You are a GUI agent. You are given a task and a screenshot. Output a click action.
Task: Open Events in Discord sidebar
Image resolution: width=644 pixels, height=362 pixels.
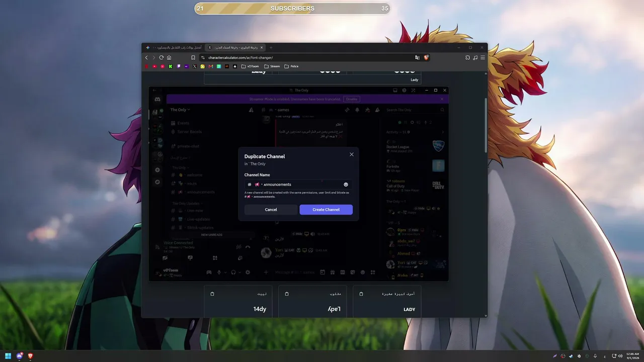(x=183, y=123)
